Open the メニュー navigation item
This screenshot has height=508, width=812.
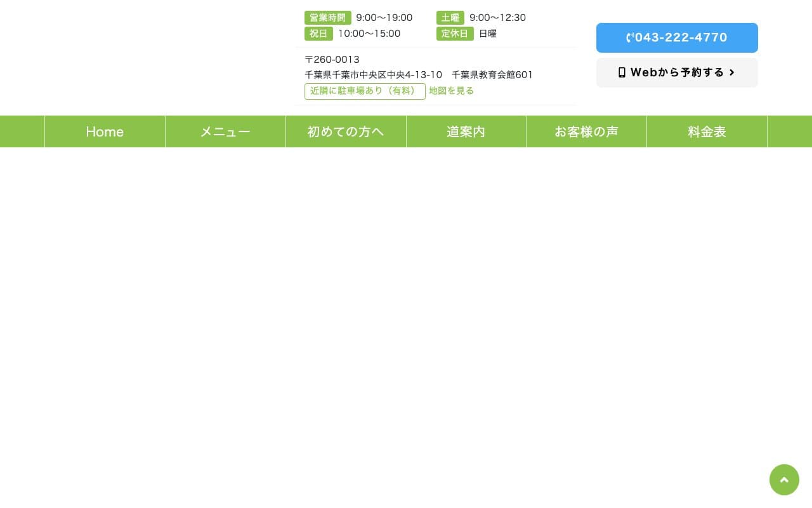[225, 131]
